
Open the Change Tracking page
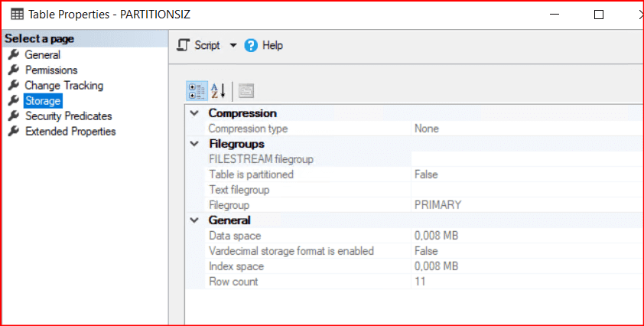(63, 86)
